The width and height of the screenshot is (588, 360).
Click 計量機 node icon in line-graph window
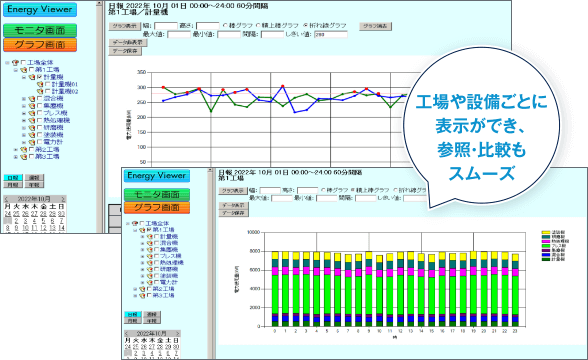coord(32,77)
